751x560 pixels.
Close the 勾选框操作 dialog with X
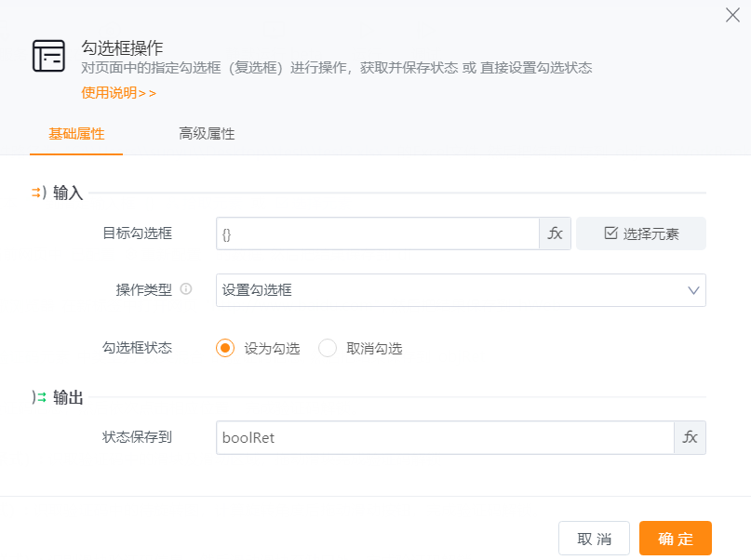[732, 15]
